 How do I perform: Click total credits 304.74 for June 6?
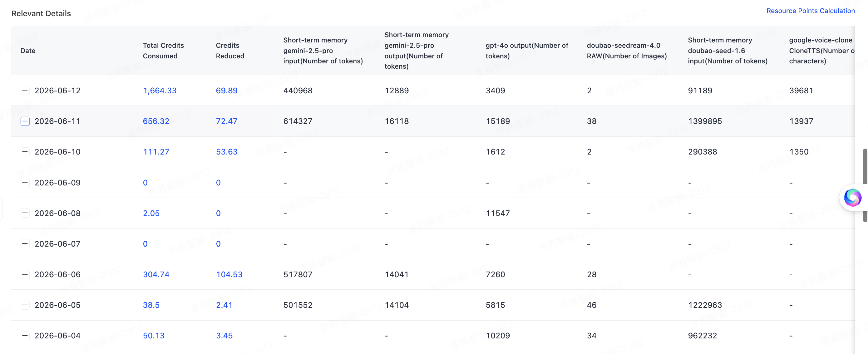(x=156, y=274)
